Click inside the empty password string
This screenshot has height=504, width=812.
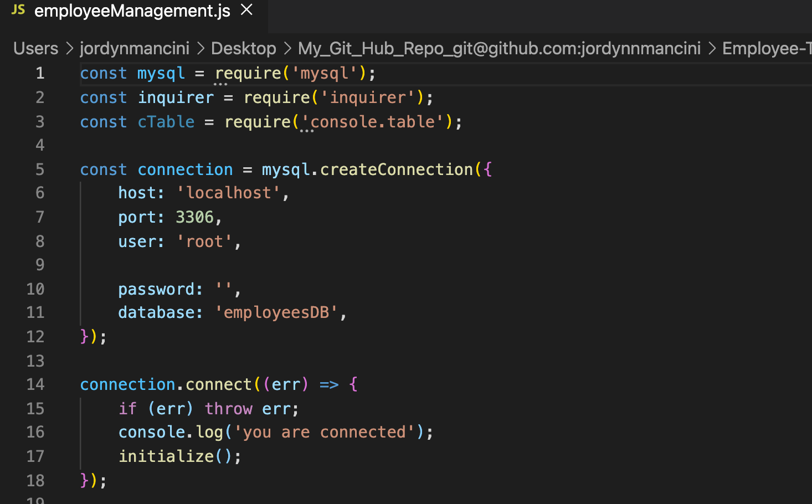coord(224,290)
